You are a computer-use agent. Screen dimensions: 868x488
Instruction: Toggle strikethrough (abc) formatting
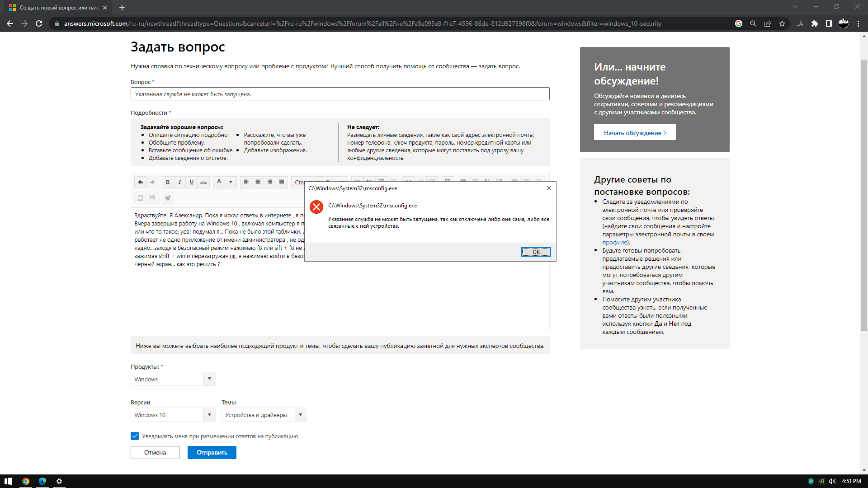pyautogui.click(x=203, y=182)
